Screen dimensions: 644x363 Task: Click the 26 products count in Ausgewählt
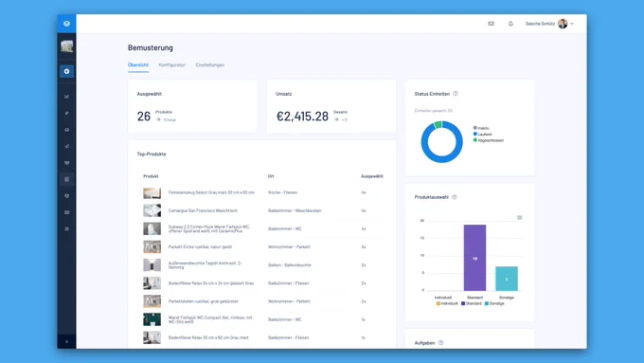[x=144, y=117]
